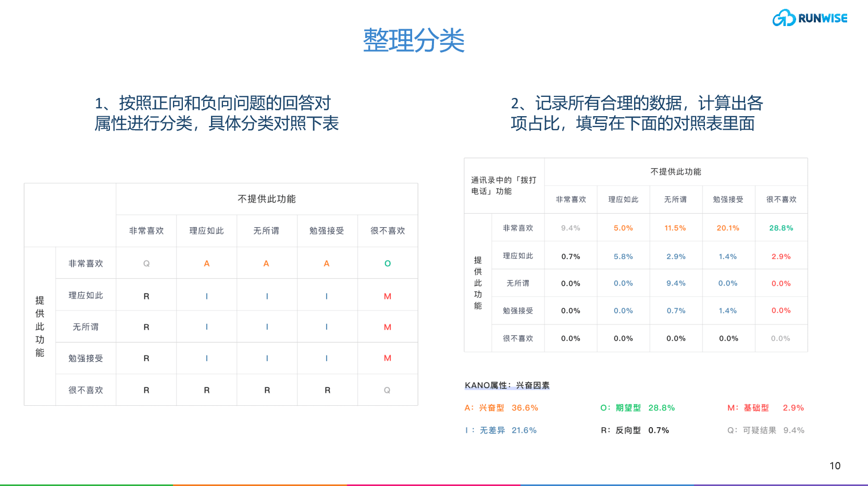This screenshot has height=486, width=868.
Task: Click the legend entry I: 无差异 21.6%
Action: click(501, 430)
